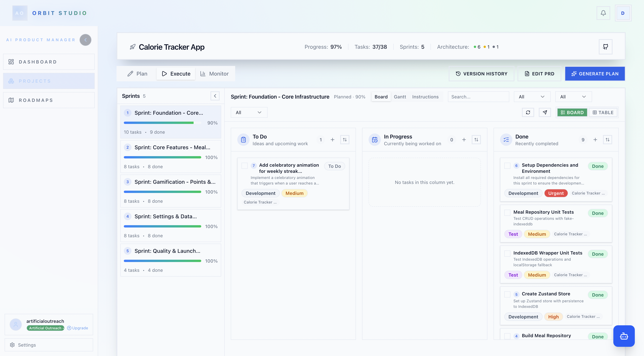Select the Instructions sub-tab
The width and height of the screenshot is (644, 356).
click(425, 96)
